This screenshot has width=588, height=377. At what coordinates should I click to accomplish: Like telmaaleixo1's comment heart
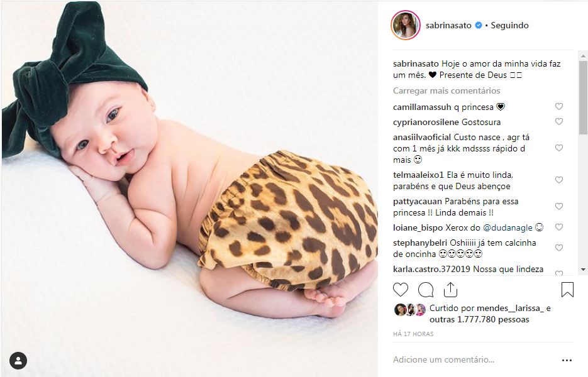point(558,180)
